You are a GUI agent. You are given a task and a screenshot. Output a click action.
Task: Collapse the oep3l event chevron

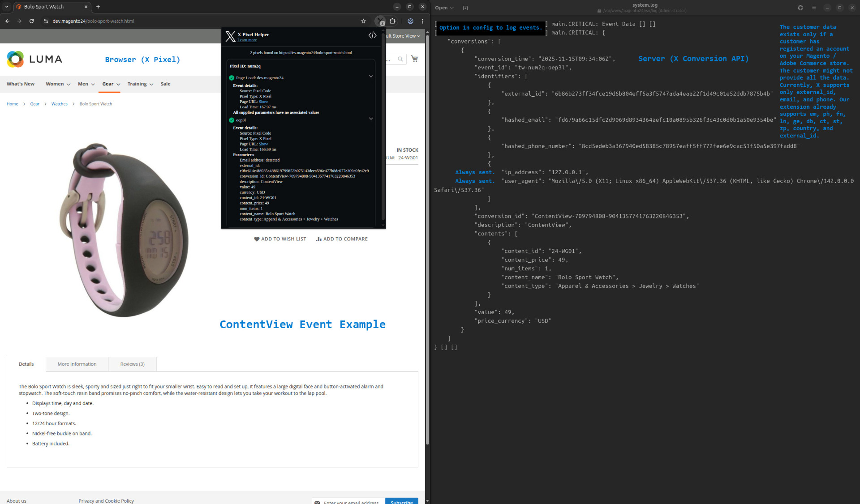371,119
